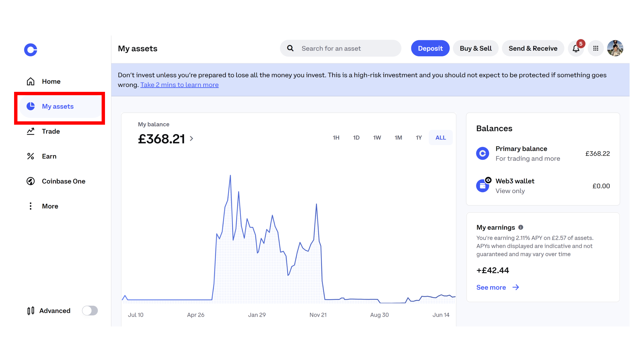
Task: Click the Advanced label text
Action: 55,311
